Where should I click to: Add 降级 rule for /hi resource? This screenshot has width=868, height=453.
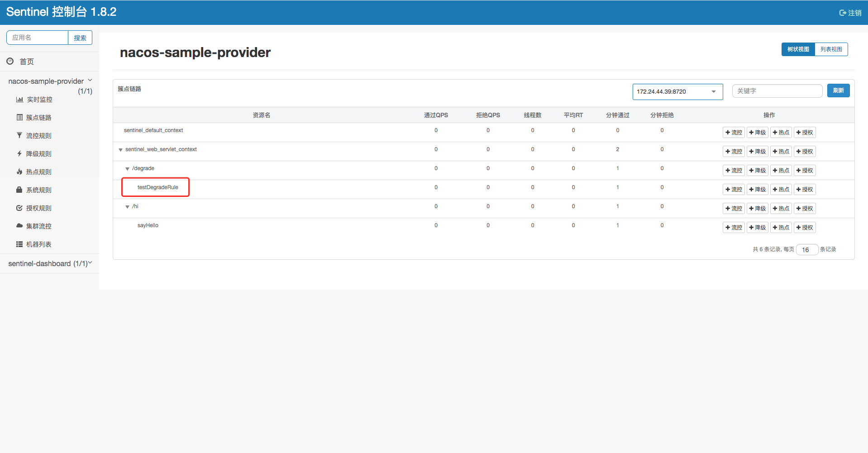pos(757,209)
